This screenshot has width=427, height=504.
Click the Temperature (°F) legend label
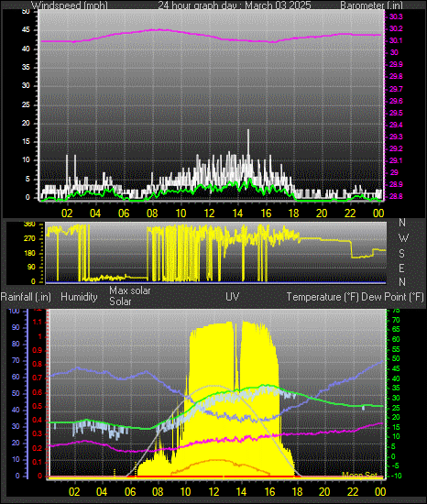click(x=323, y=297)
